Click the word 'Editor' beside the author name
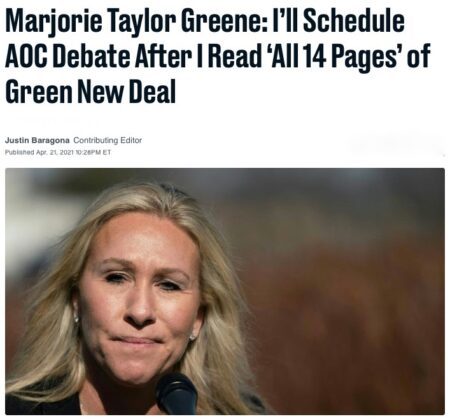450x419 pixels. 131,140
